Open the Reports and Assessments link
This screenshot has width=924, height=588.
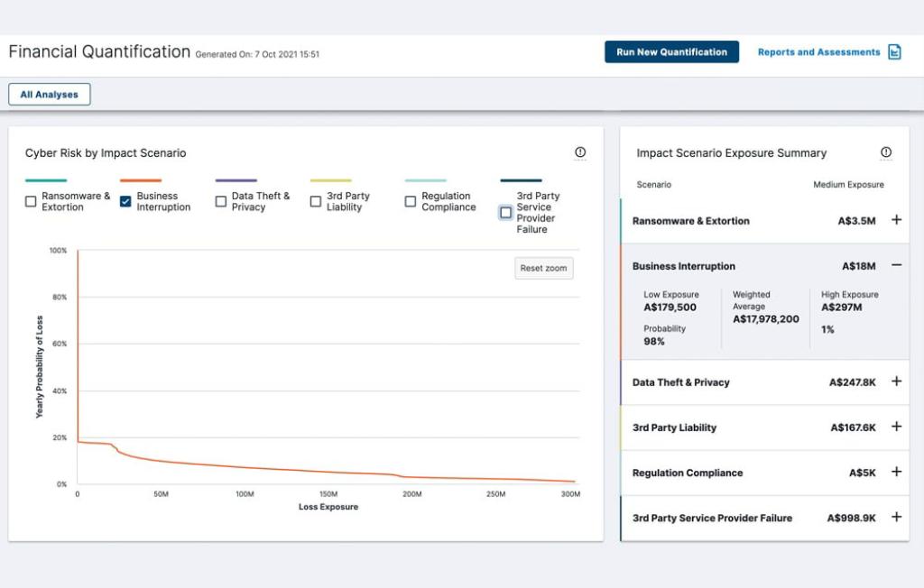(x=818, y=52)
